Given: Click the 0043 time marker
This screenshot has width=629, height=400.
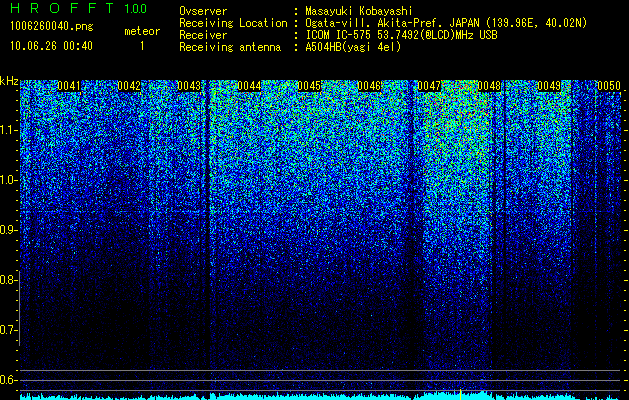Looking at the screenshot, I should click(x=189, y=86).
